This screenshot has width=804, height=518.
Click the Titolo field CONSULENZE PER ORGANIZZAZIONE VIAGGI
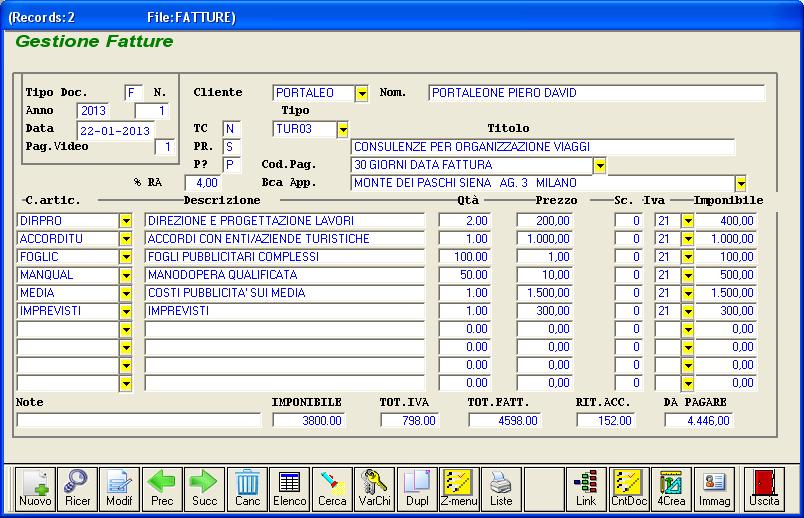click(x=542, y=147)
